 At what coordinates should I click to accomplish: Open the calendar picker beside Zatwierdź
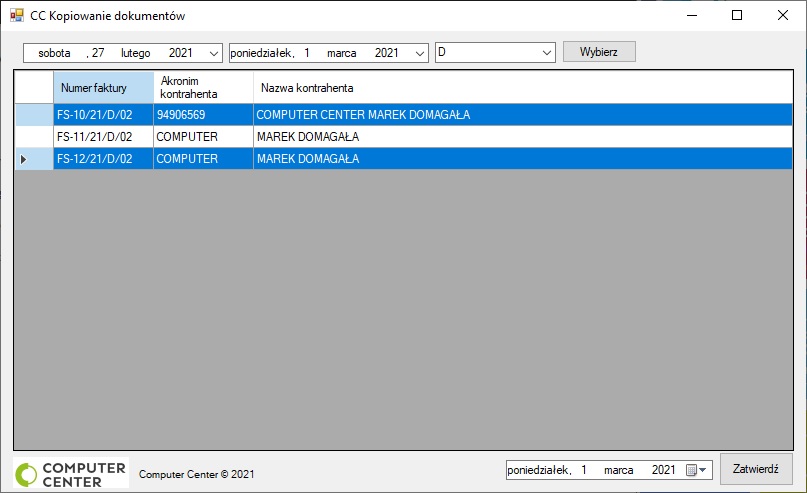pyautogui.click(x=696, y=470)
